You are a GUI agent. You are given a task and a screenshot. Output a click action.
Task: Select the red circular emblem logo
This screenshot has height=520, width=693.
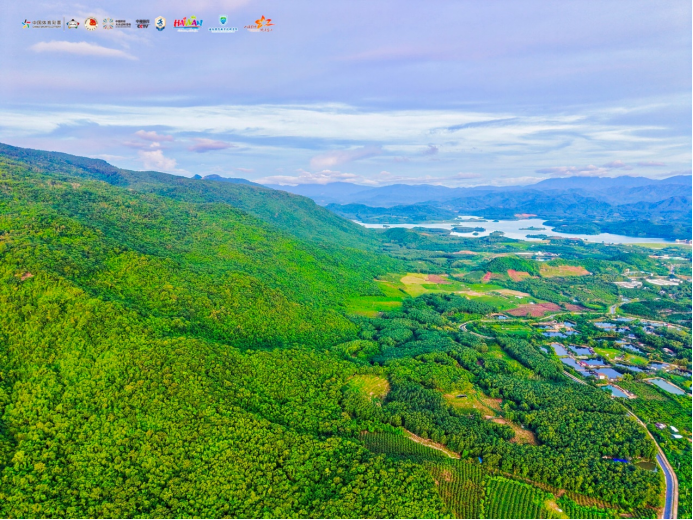(x=91, y=23)
